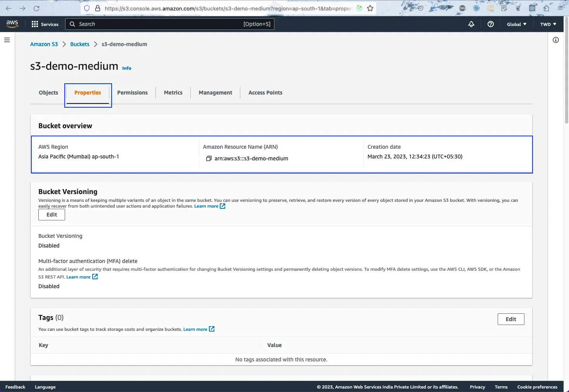This screenshot has height=392, width=569.
Task: Open the Metrics tab
Action: (x=173, y=93)
